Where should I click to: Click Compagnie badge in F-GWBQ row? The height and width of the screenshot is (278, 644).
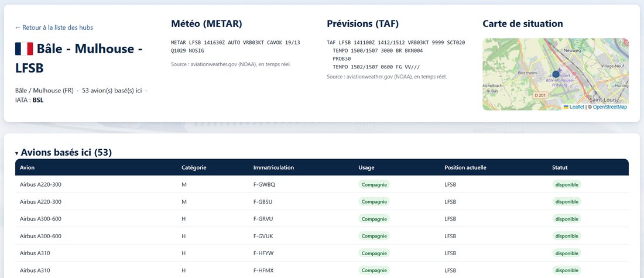point(374,185)
